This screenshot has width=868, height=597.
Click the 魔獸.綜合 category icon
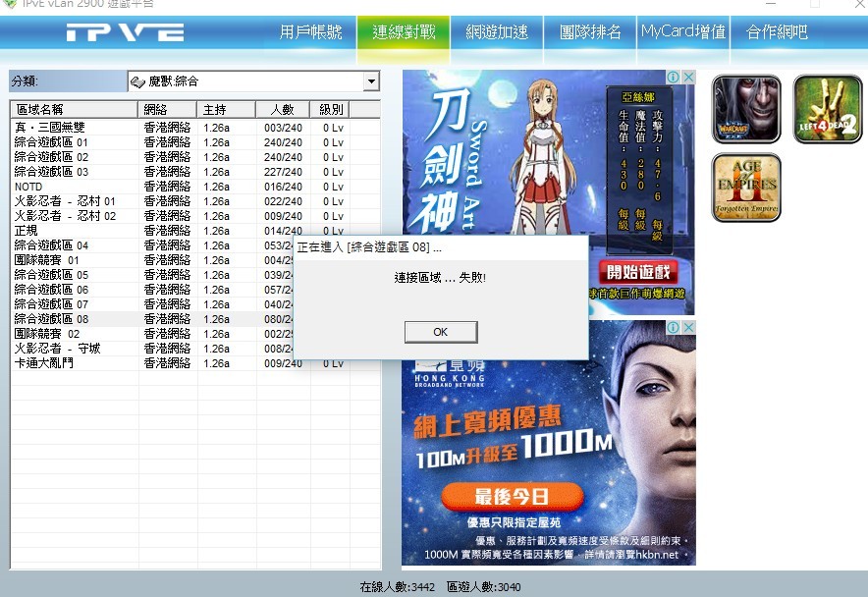click(x=137, y=81)
